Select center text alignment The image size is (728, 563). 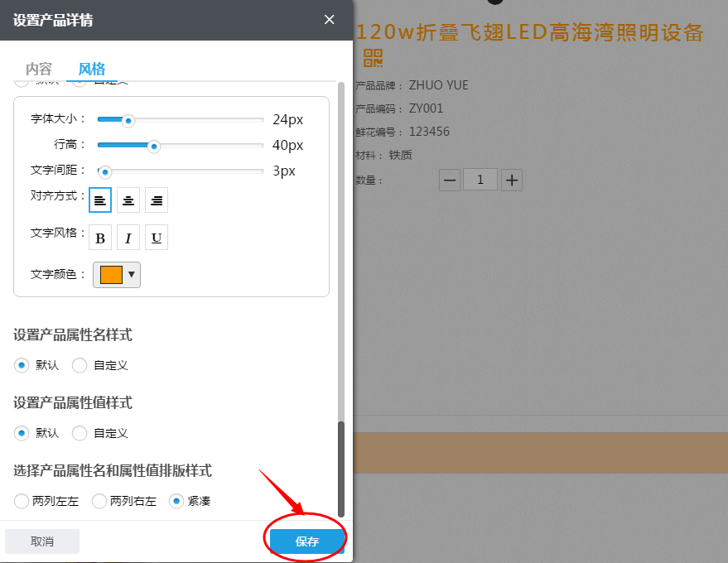[128, 200]
